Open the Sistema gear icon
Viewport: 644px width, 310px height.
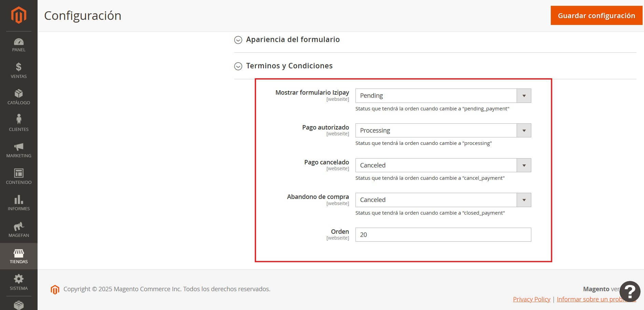point(18,279)
